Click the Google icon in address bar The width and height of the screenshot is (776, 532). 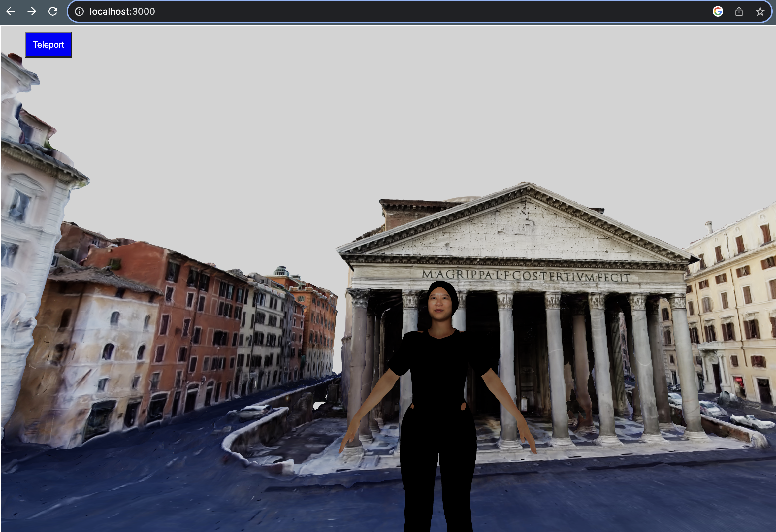pyautogui.click(x=718, y=11)
